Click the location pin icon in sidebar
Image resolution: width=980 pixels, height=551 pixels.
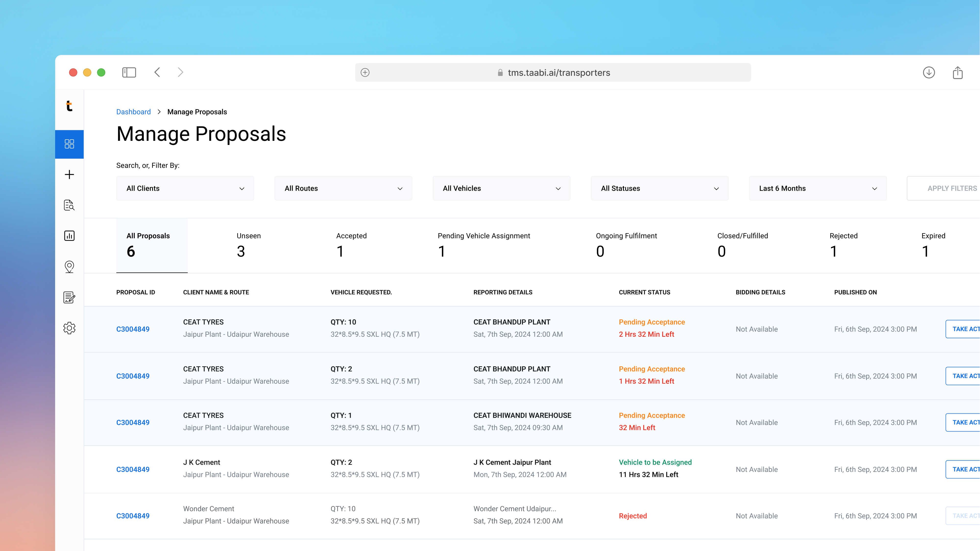coord(69,267)
